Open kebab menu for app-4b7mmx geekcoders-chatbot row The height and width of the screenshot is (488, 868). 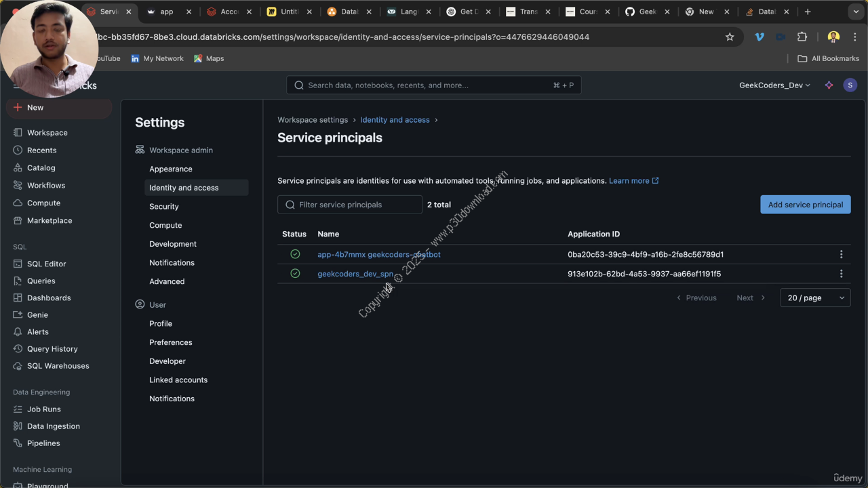pos(841,254)
